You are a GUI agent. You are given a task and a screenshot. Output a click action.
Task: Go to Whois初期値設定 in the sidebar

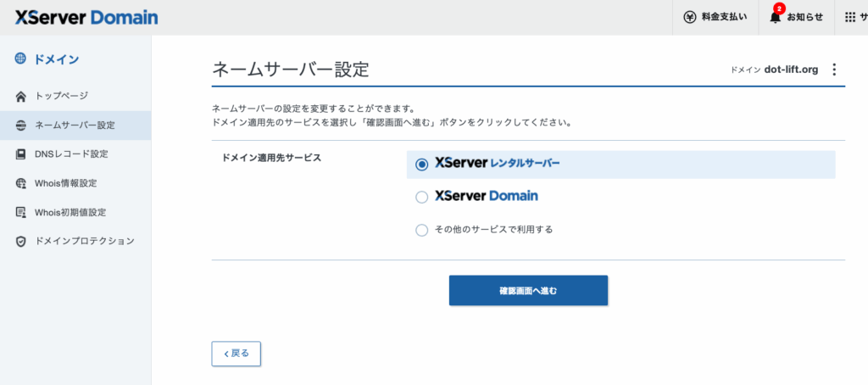coord(70,212)
